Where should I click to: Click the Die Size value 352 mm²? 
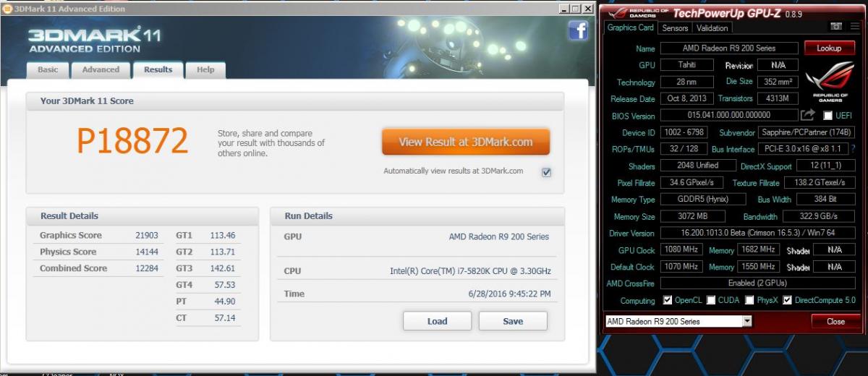pos(780,82)
